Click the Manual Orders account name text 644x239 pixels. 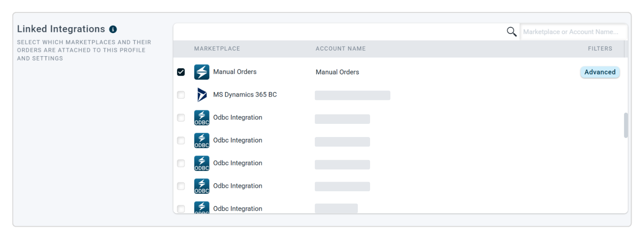click(338, 72)
